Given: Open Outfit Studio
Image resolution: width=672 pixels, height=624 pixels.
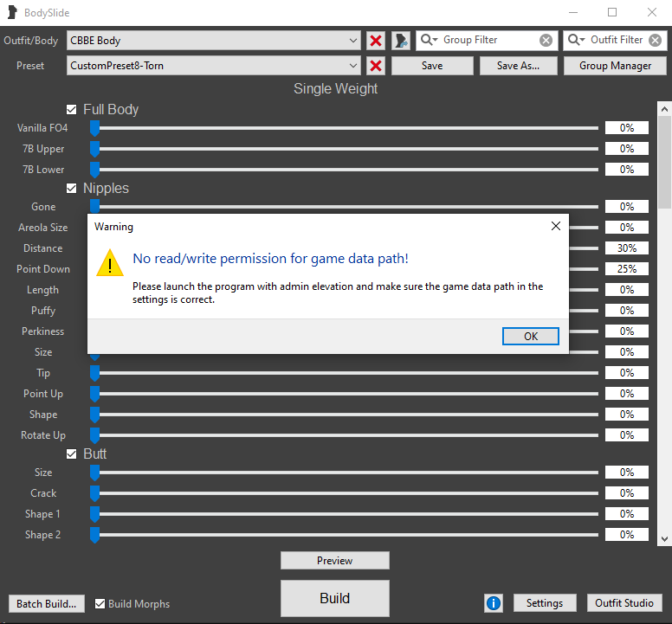Looking at the screenshot, I should tap(624, 603).
